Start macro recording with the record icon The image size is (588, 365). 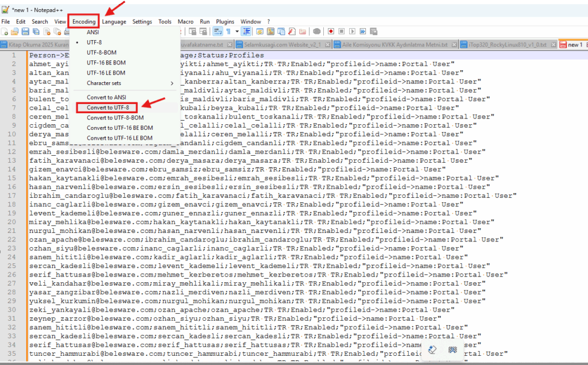tap(331, 31)
